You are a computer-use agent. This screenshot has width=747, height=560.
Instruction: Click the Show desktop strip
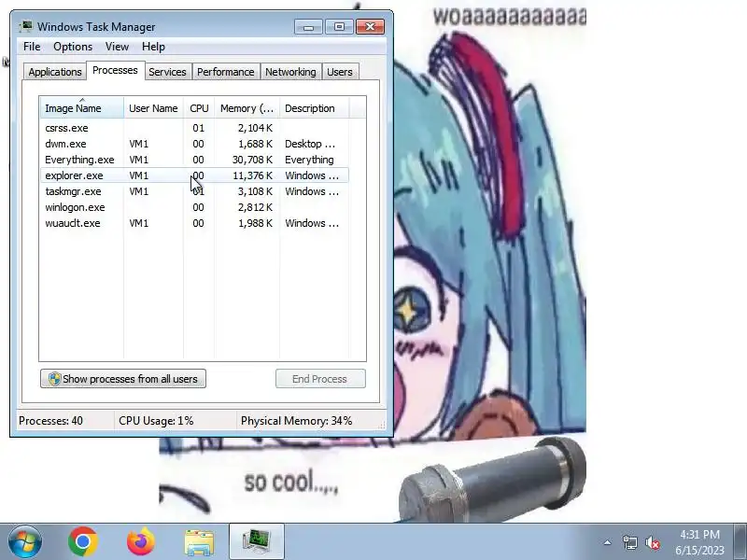click(740, 541)
